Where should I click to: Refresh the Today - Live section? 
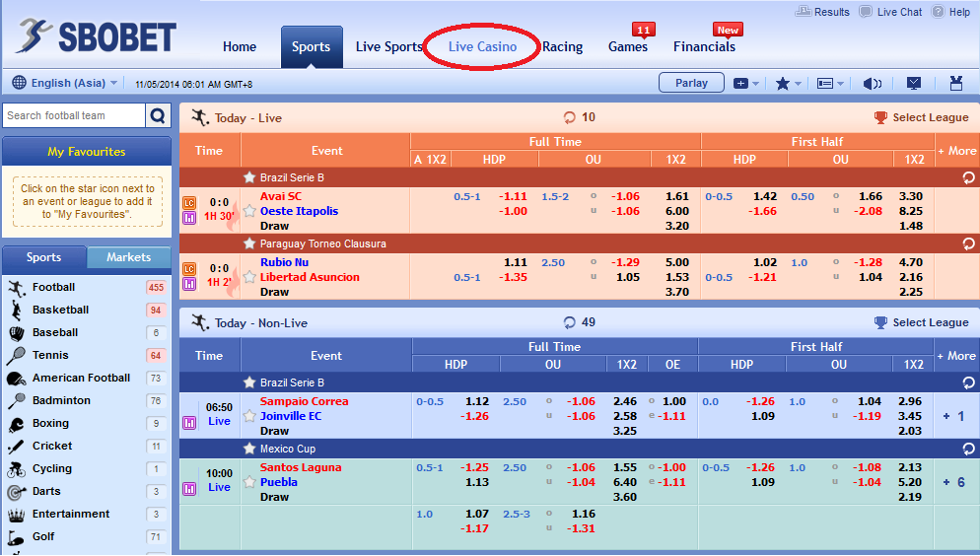click(570, 117)
